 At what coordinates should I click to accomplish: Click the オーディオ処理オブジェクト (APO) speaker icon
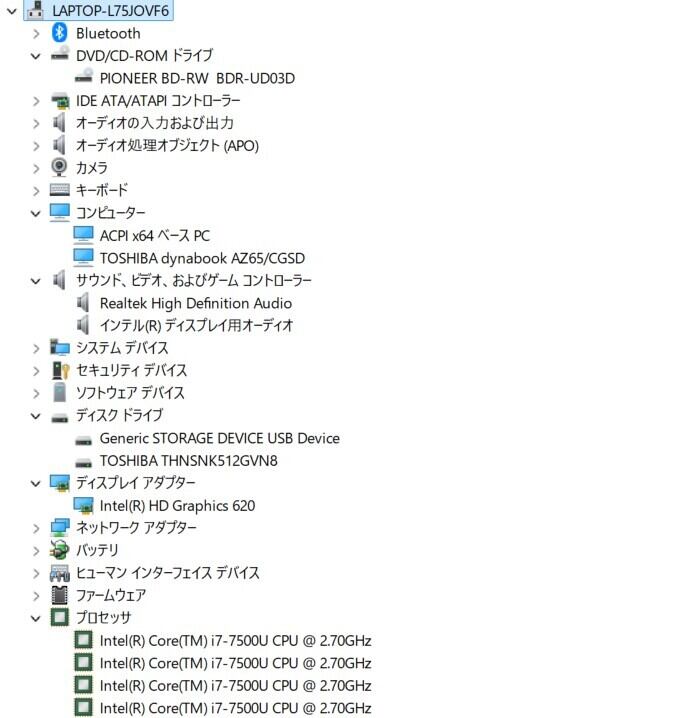click(x=60, y=145)
